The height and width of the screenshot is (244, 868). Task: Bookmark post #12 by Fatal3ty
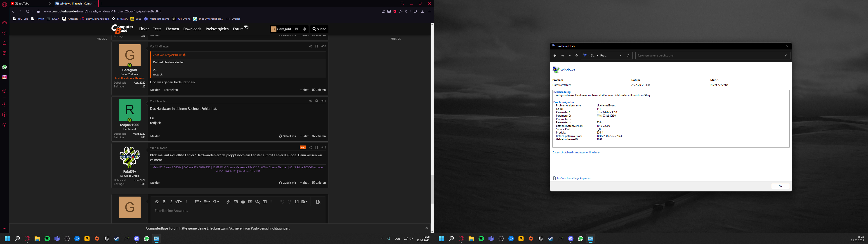tap(316, 148)
